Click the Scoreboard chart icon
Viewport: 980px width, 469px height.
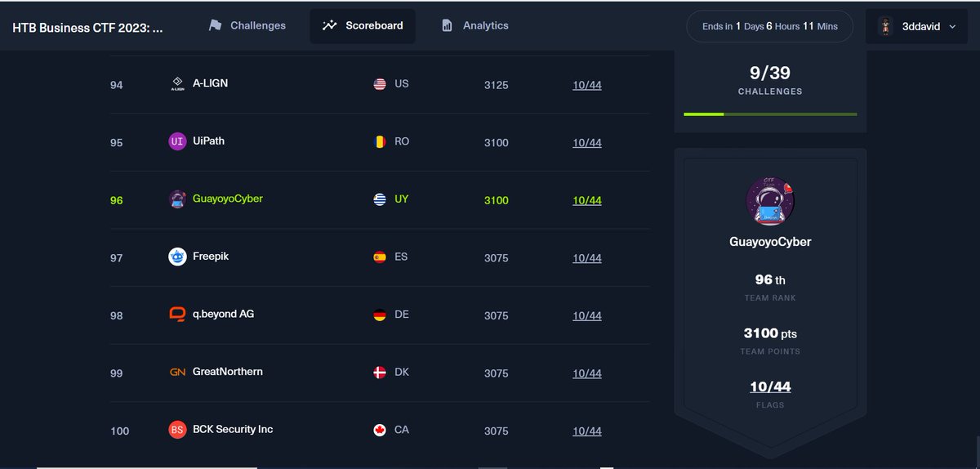coord(329,25)
